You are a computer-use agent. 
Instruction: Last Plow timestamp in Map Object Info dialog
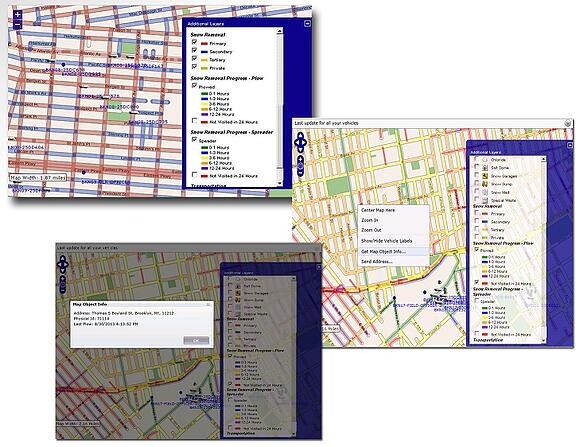pos(106,324)
